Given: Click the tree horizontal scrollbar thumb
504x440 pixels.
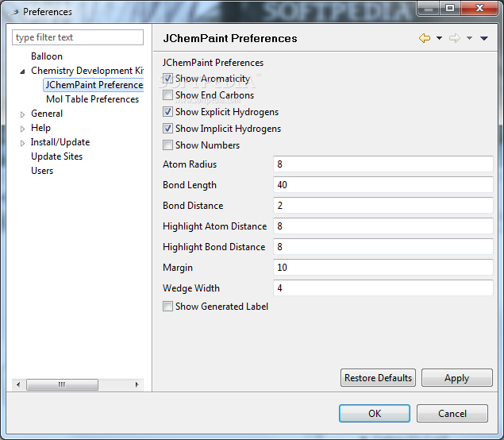Looking at the screenshot, I should tap(62, 384).
